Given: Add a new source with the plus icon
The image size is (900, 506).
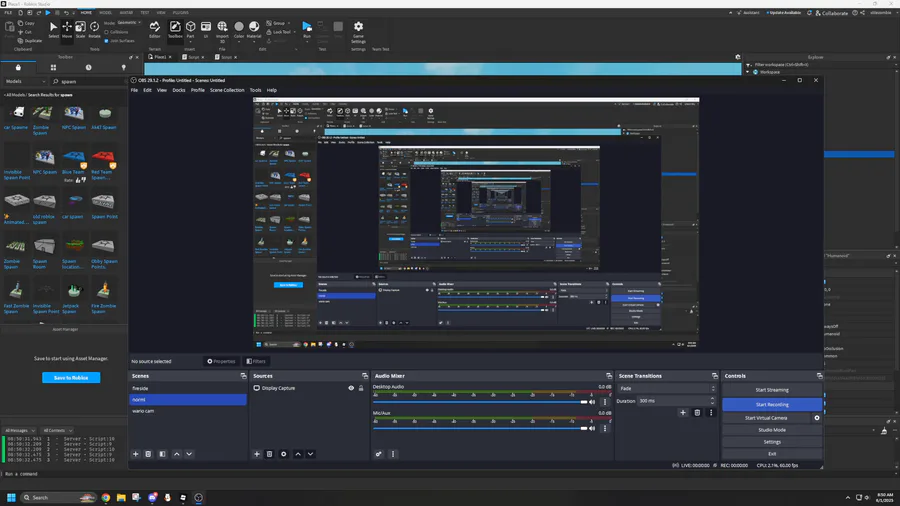Looking at the screenshot, I should coord(257,454).
